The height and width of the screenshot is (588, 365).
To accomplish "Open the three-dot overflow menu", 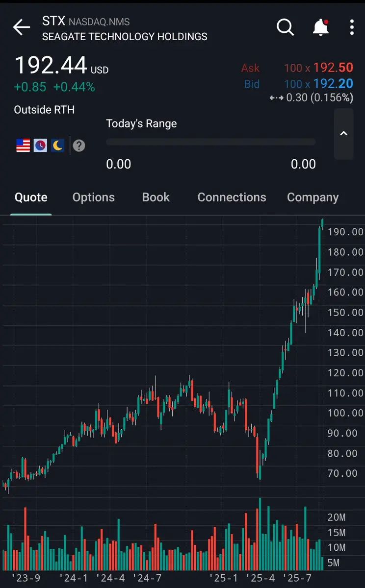I will 352,27.
